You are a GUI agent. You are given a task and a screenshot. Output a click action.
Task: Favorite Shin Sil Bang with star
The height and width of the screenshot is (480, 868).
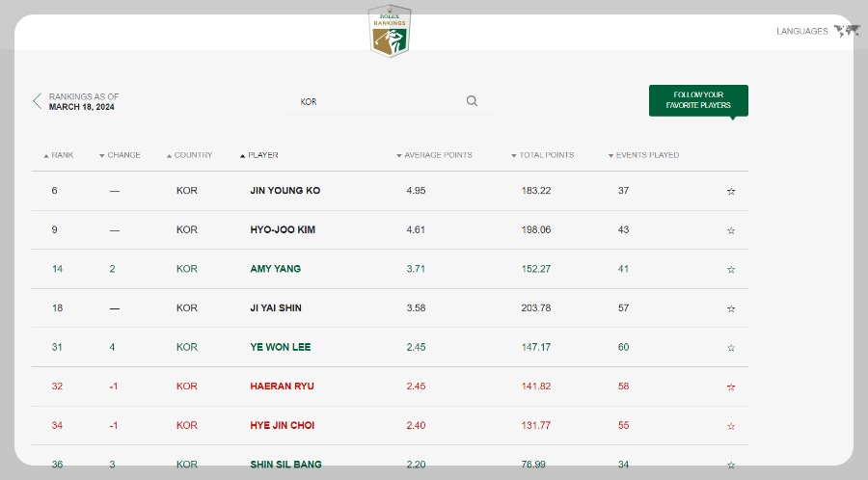pyautogui.click(x=731, y=466)
